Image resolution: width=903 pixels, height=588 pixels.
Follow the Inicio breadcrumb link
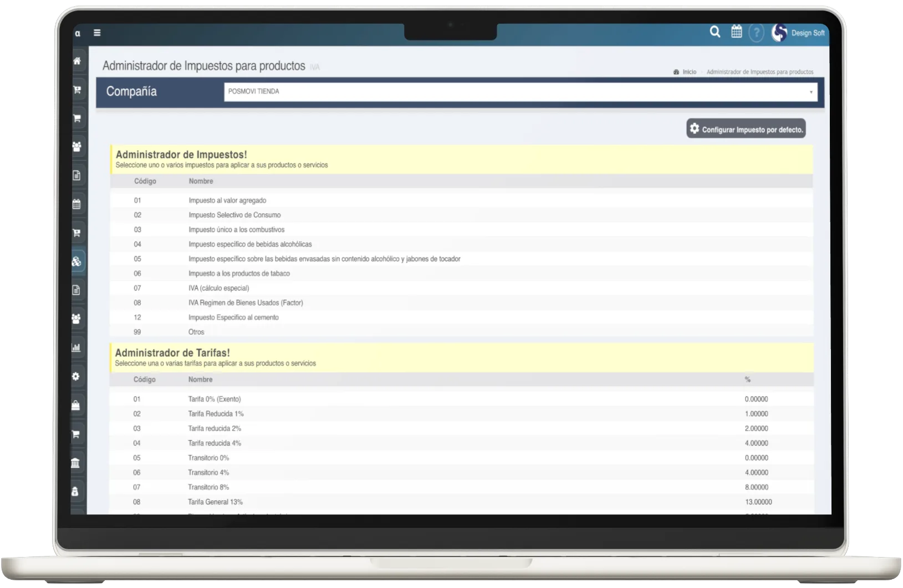(689, 72)
